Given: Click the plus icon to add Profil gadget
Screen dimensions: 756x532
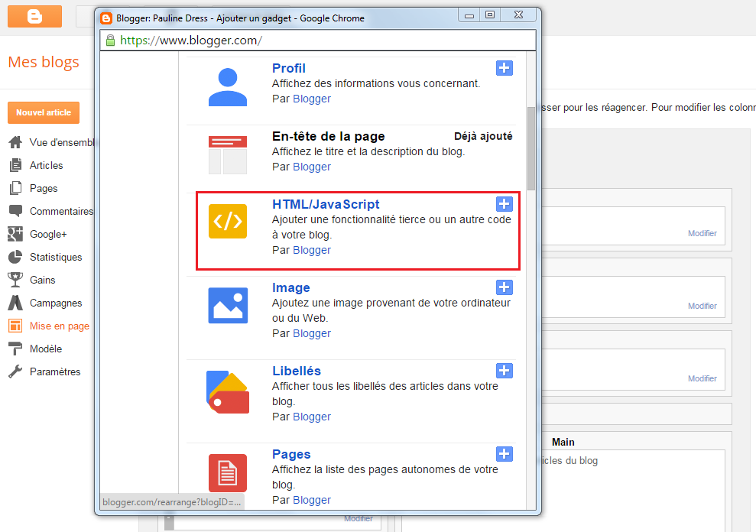Looking at the screenshot, I should click(504, 68).
